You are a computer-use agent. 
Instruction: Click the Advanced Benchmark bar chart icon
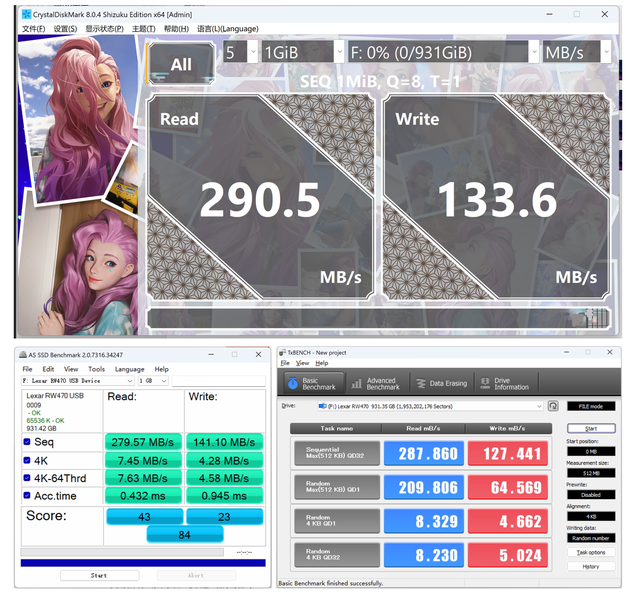click(356, 384)
